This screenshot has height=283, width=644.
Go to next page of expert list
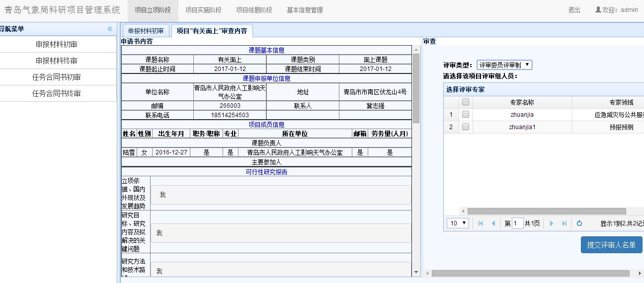pos(552,223)
